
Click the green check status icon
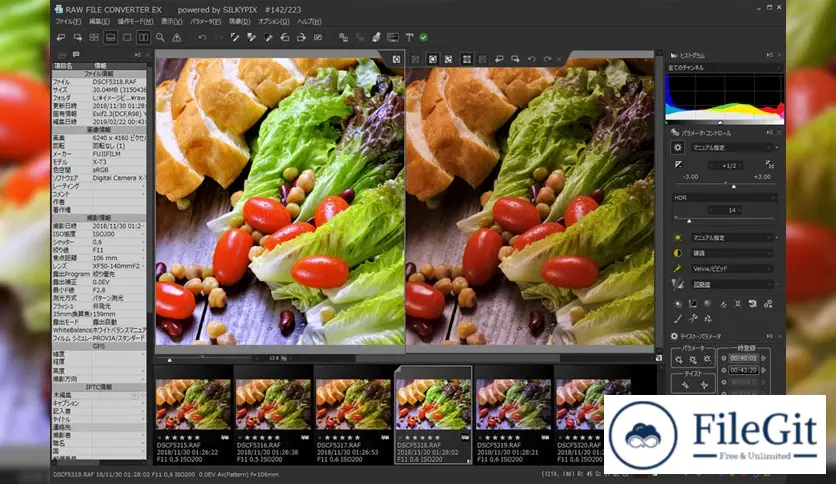423,37
